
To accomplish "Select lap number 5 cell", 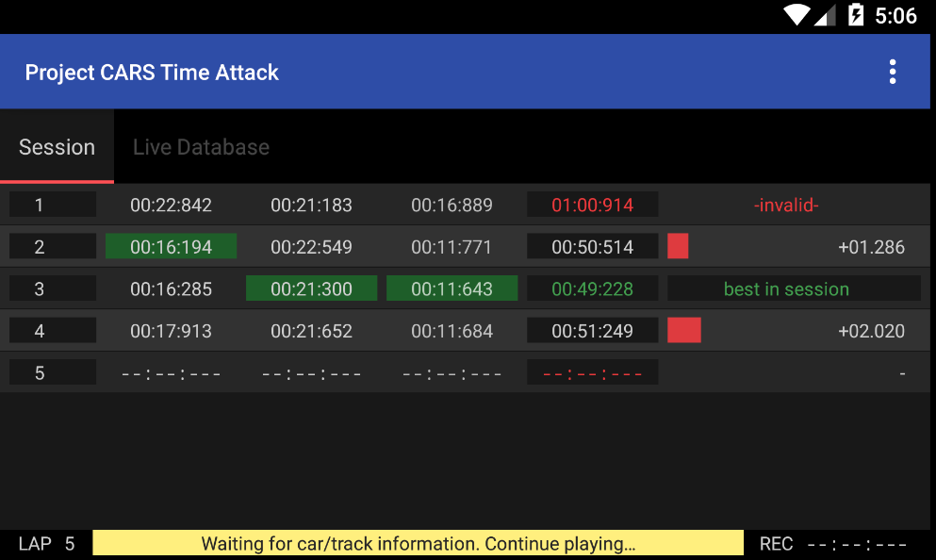I will click(53, 372).
